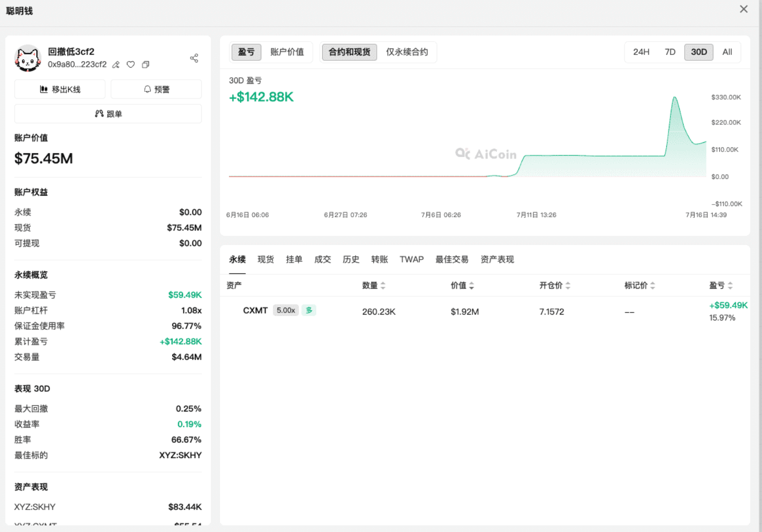Click the 保证金使用率 96.77% value

point(186,326)
